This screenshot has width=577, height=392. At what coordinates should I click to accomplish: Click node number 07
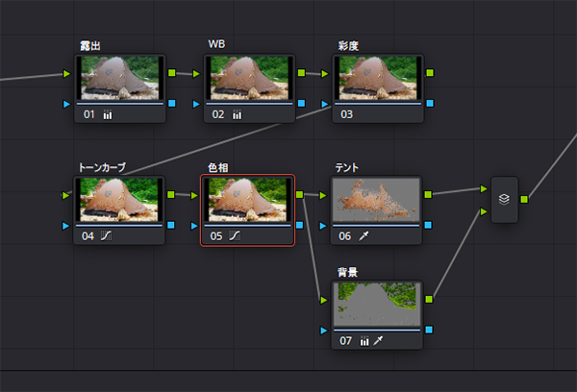click(x=346, y=341)
